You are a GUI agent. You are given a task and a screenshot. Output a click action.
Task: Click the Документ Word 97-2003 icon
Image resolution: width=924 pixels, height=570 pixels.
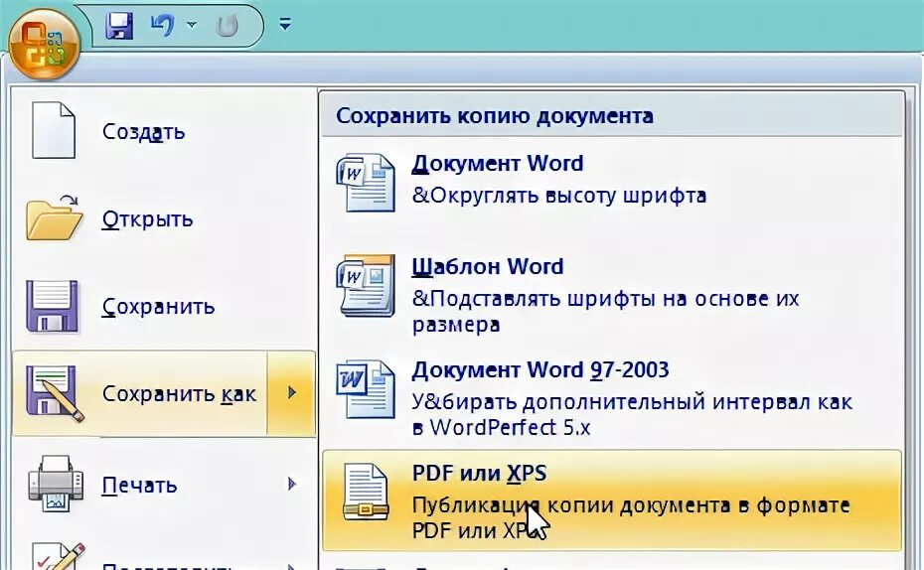[x=366, y=389]
